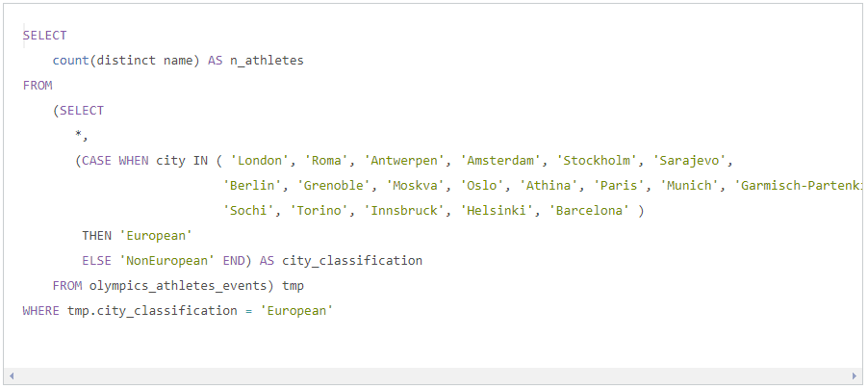The width and height of the screenshot is (868, 389).
Task: Click the left scroll arrow of horizontal scrollbar
Action: (x=12, y=376)
